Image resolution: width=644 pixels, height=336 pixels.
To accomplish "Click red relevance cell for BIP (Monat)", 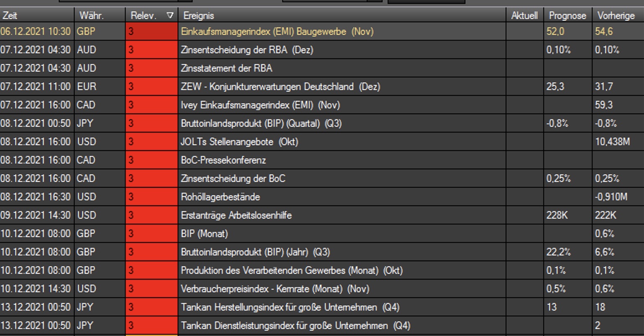I will pos(151,234).
